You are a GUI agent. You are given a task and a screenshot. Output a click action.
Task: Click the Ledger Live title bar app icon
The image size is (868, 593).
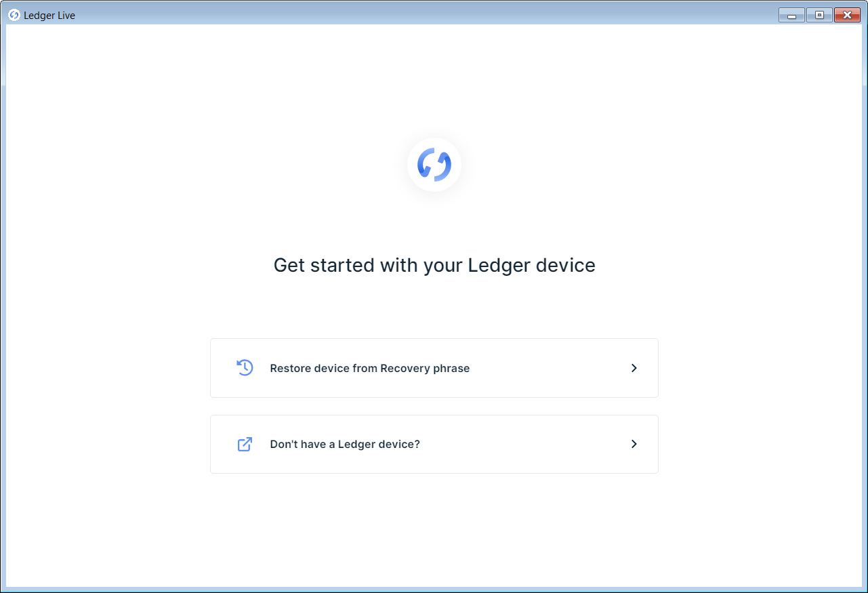(14, 15)
